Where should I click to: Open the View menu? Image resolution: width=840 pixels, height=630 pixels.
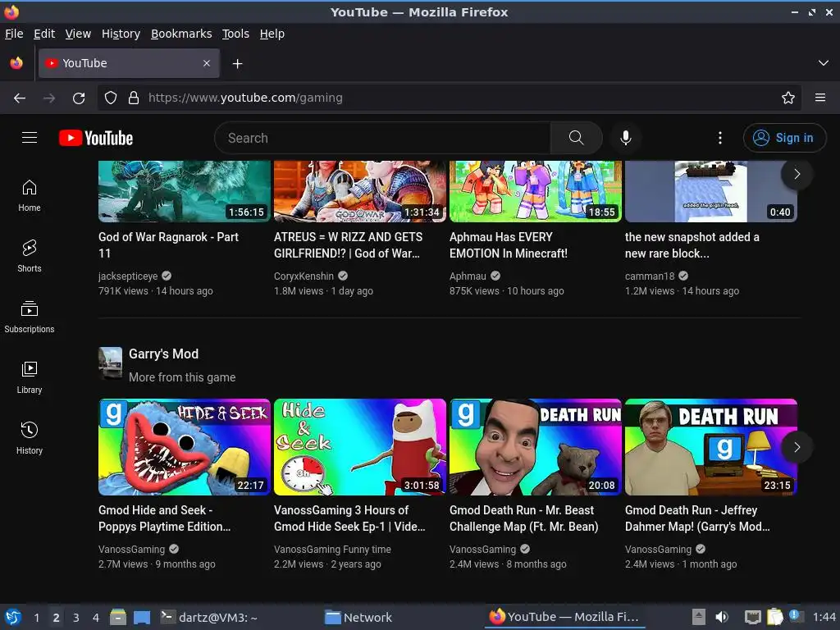tap(78, 34)
